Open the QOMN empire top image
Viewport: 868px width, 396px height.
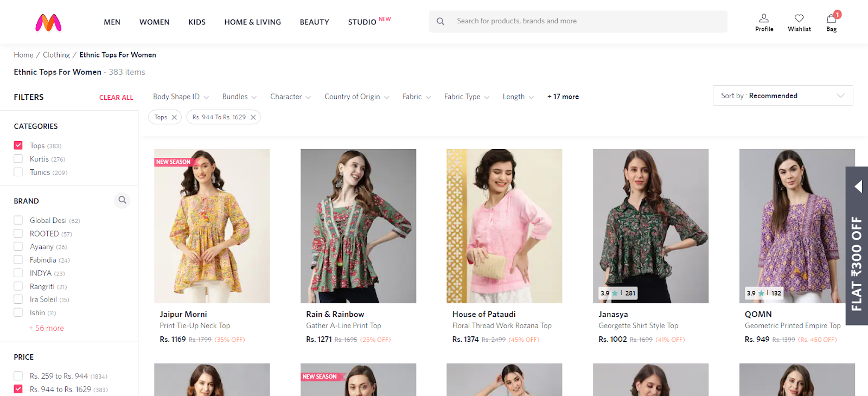797,226
